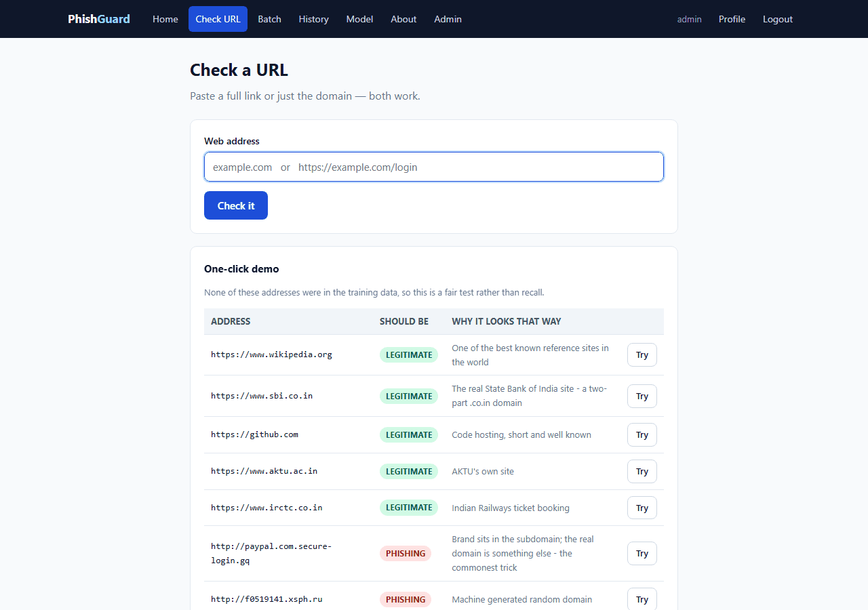Click the PhishGuard logo
The image size is (868, 610).
pos(99,19)
